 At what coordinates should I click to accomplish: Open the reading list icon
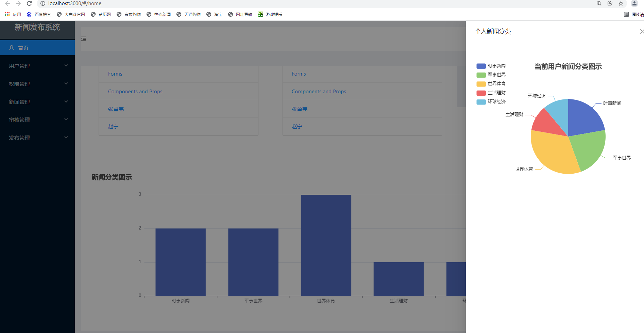click(x=626, y=14)
